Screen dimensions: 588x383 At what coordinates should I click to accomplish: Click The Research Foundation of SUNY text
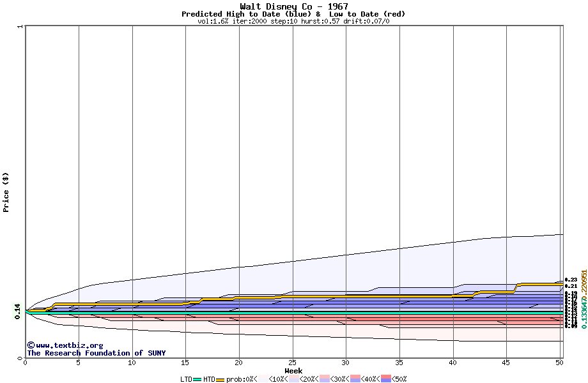pos(96,353)
